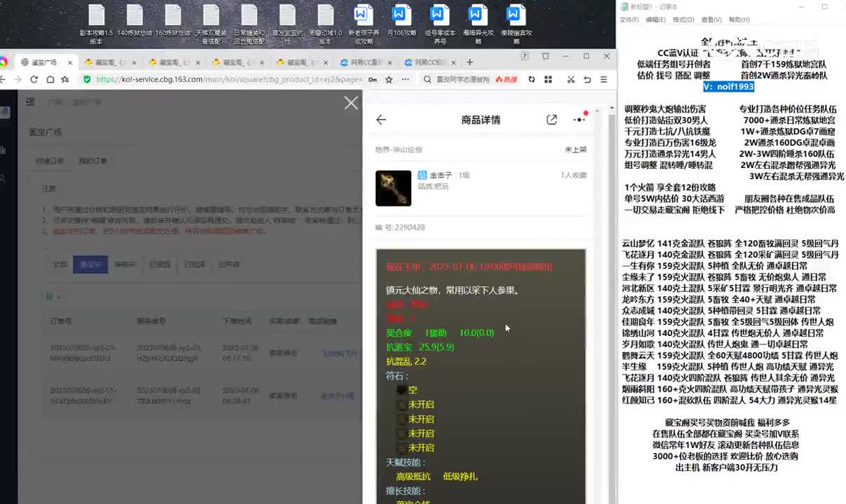Open the browser apps grid icon
The image size is (846, 504).
click(549, 80)
